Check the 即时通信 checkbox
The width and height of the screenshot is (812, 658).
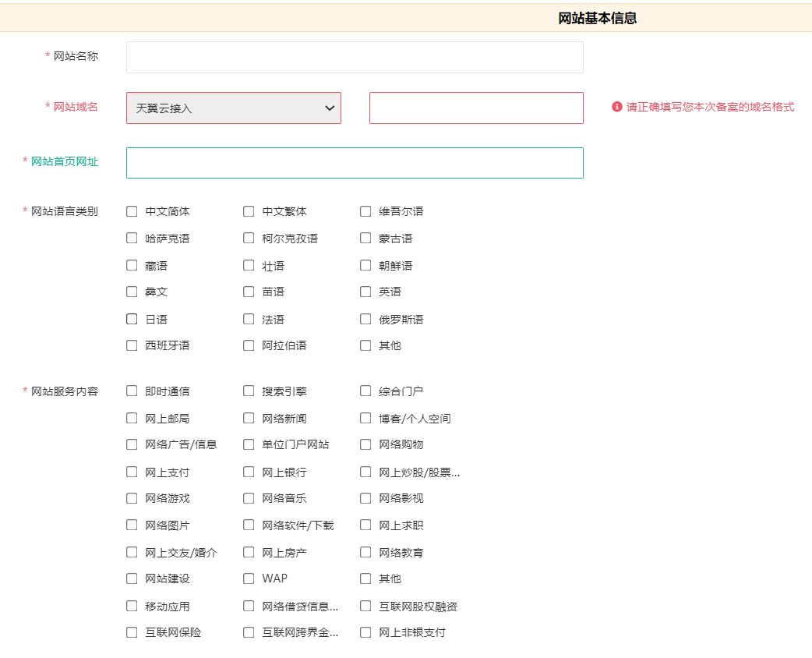tap(132, 391)
